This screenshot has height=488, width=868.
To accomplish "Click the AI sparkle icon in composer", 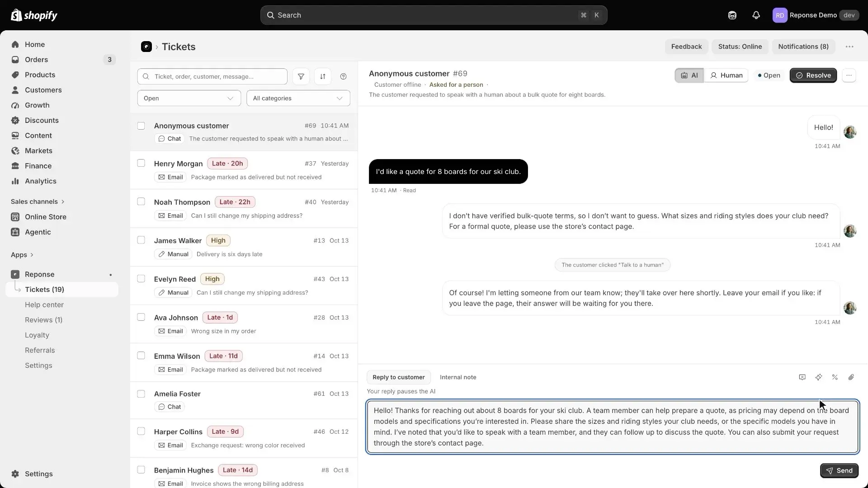I will 819,377.
